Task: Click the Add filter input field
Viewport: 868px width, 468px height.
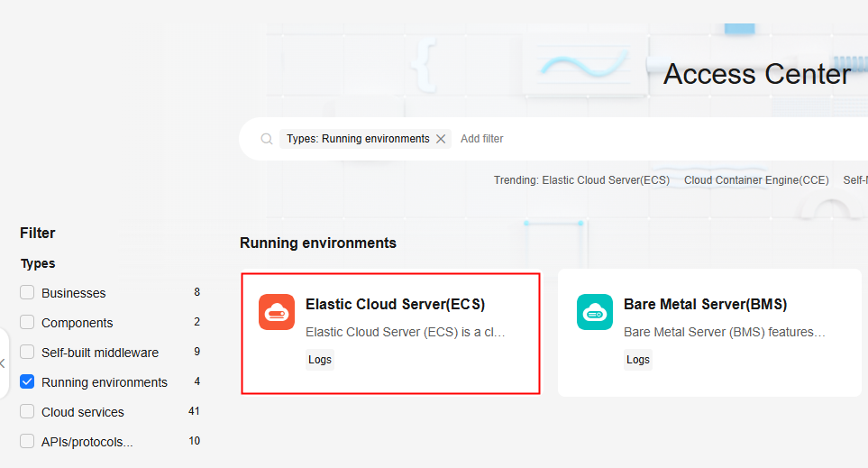Action: click(x=482, y=139)
